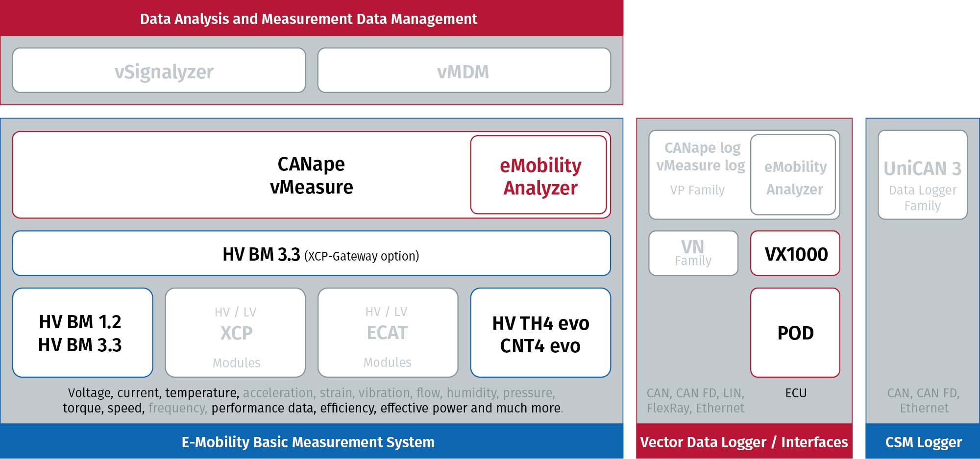Select the HV / LV XCP Modules box
Viewport: 980px width, 459px height.
(236, 333)
